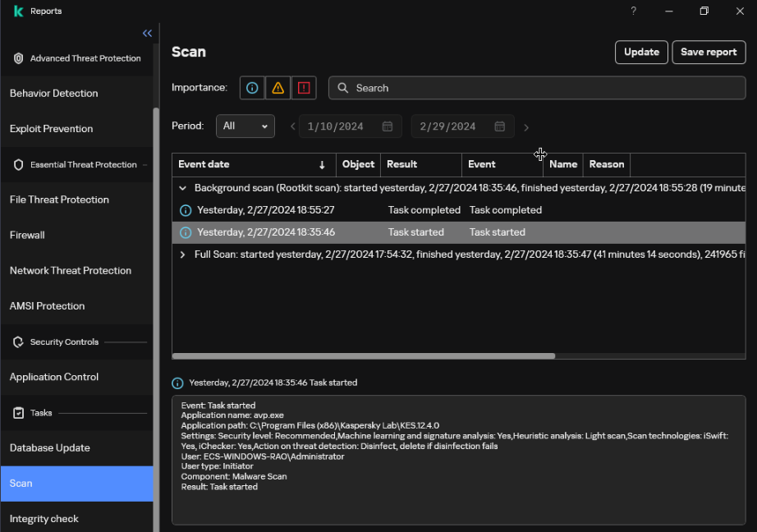The width and height of the screenshot is (757, 532).
Task: Go to next period arrow
Action: click(526, 127)
